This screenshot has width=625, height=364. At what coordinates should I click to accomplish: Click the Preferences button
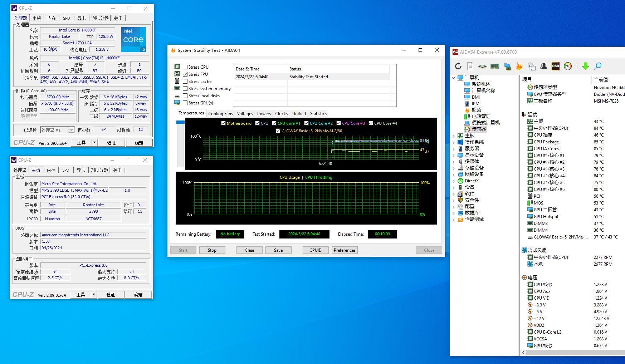[345, 250]
